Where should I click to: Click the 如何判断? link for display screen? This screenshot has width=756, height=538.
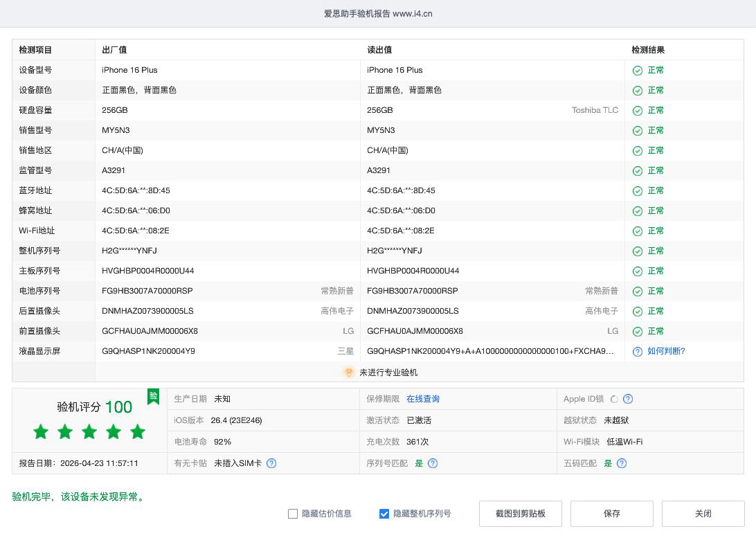click(666, 352)
